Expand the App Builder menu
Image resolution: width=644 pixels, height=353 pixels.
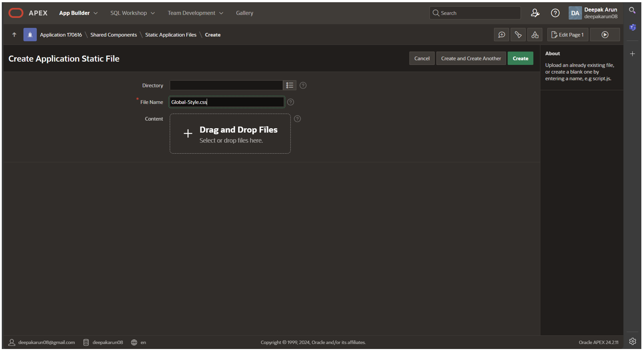(x=79, y=13)
